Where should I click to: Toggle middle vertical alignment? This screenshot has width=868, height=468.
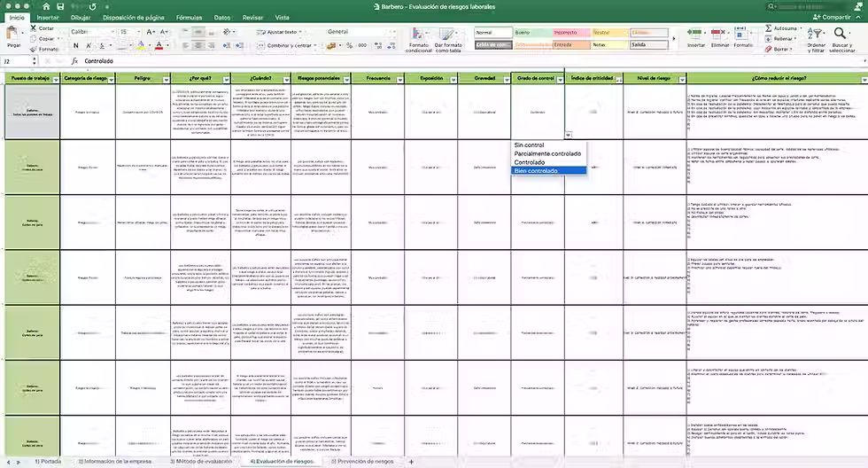click(198, 32)
